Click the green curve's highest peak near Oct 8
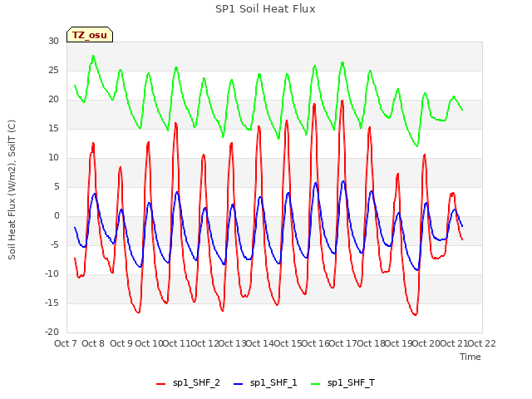532x399 pixels. coord(93,56)
